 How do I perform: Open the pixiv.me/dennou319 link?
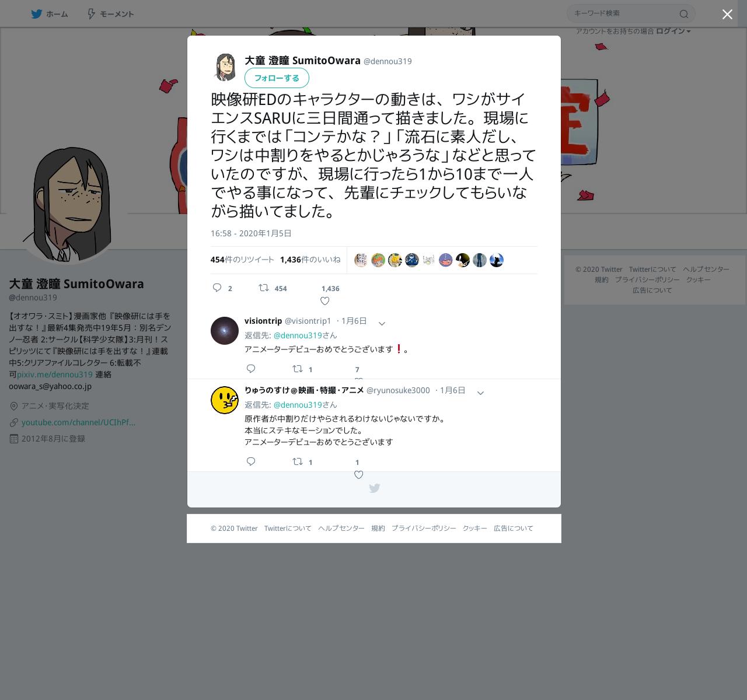tap(55, 374)
